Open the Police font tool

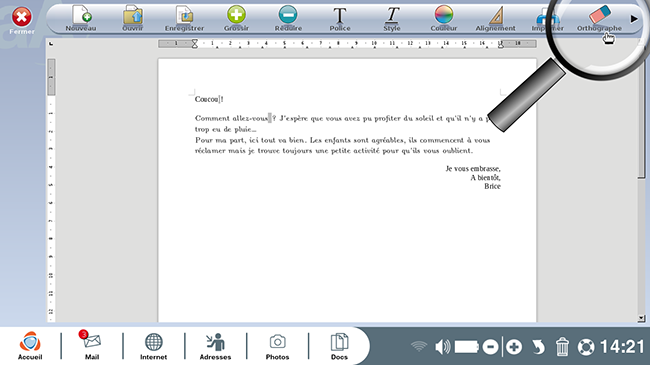[x=340, y=18]
